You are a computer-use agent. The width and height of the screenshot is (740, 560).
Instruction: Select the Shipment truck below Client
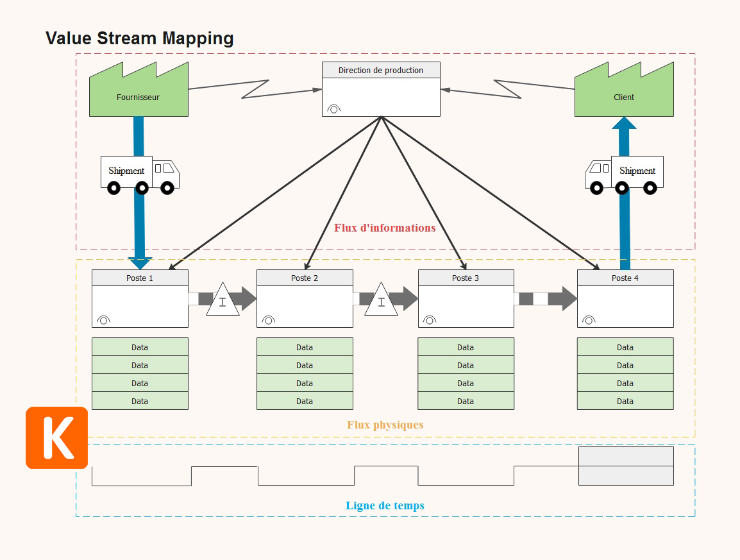coord(624,175)
